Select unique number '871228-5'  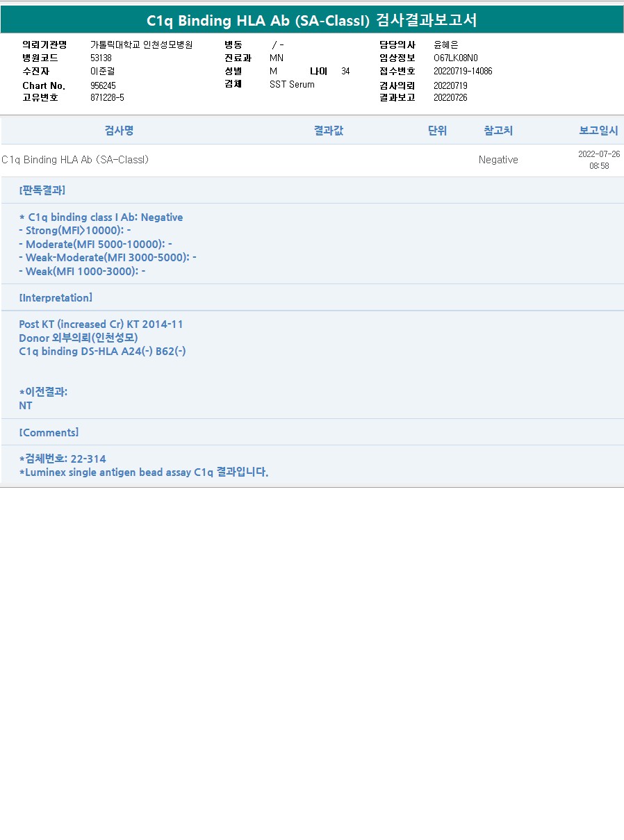coord(107,97)
